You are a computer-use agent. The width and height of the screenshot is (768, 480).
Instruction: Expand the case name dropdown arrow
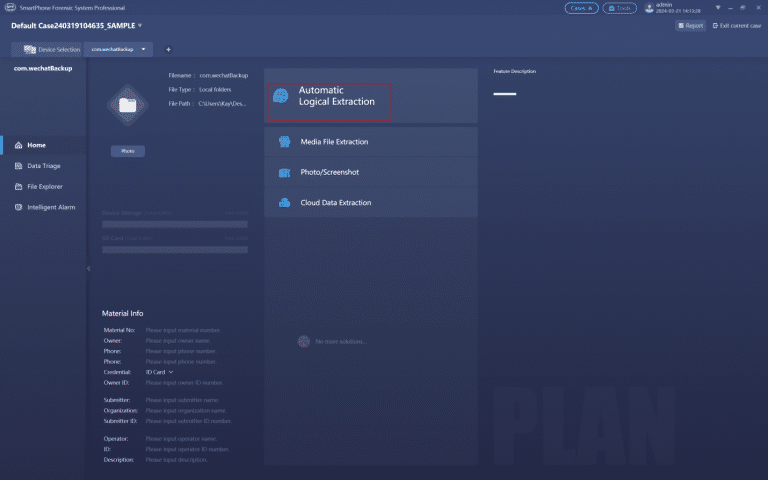140,25
